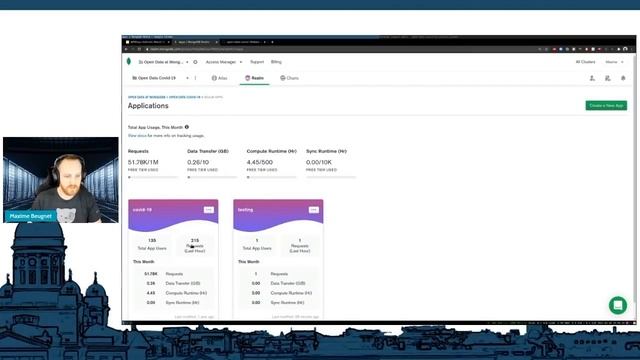Select the third browser tab
Screen dimensions: 640x360
coord(244,42)
